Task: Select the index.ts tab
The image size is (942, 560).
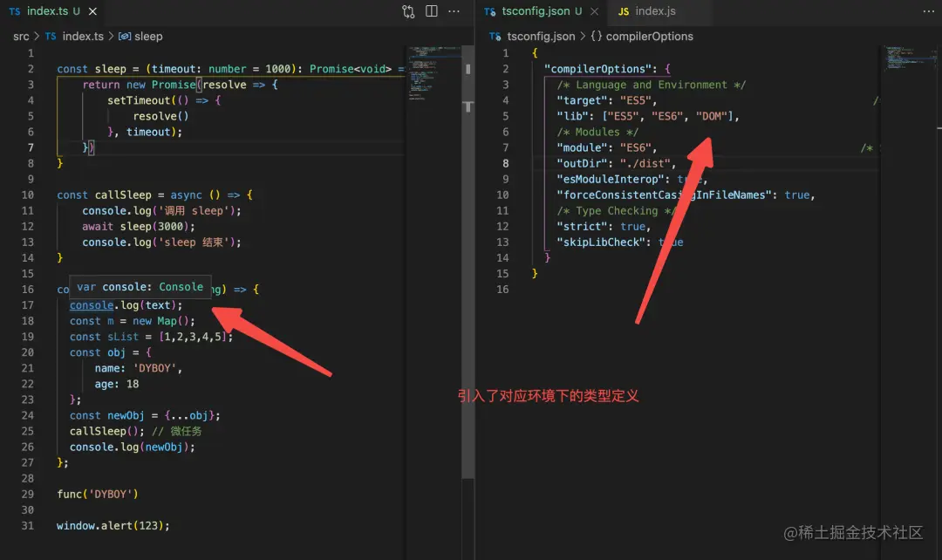Action: click(x=52, y=11)
